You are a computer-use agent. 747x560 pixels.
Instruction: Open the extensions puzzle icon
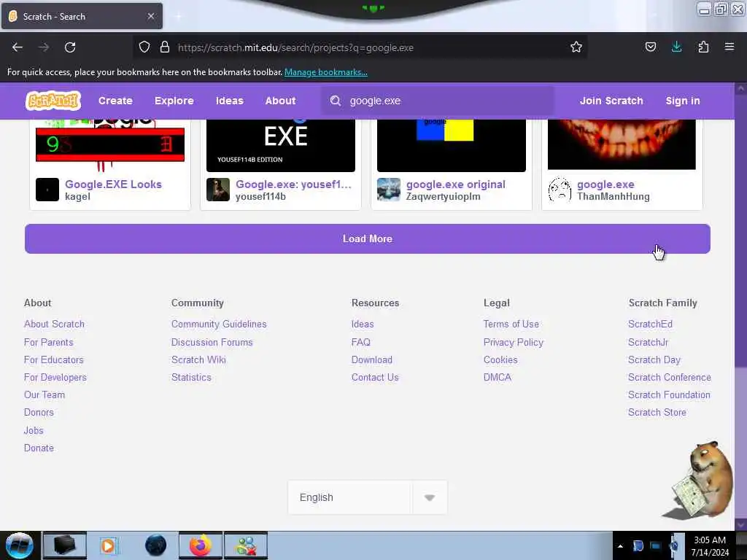coord(703,47)
